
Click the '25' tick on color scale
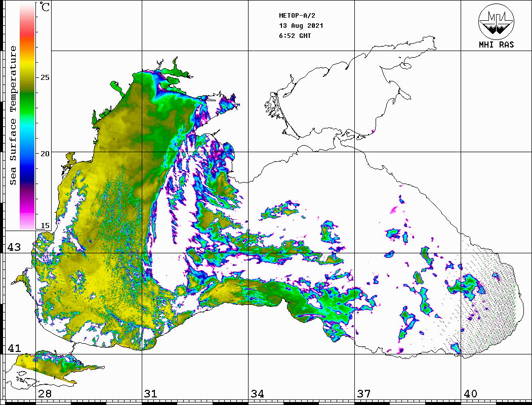click(x=45, y=77)
